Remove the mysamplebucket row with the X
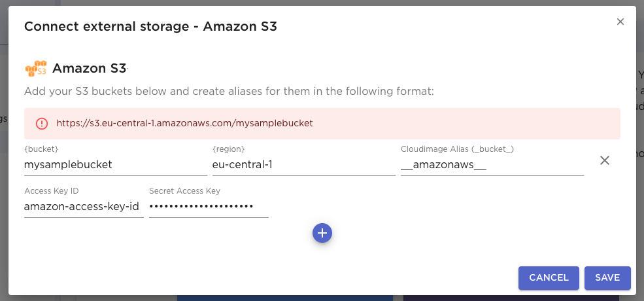The width and height of the screenshot is (644, 301). [x=605, y=160]
